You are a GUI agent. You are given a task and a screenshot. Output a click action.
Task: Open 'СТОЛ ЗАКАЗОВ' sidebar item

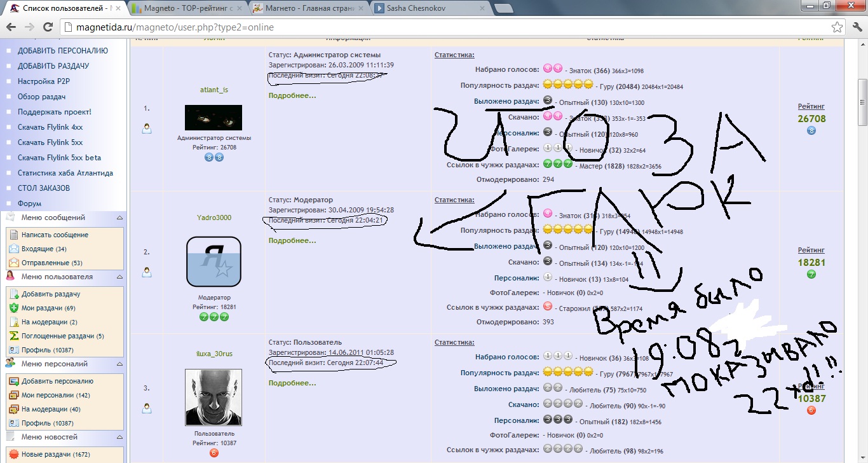click(x=44, y=188)
